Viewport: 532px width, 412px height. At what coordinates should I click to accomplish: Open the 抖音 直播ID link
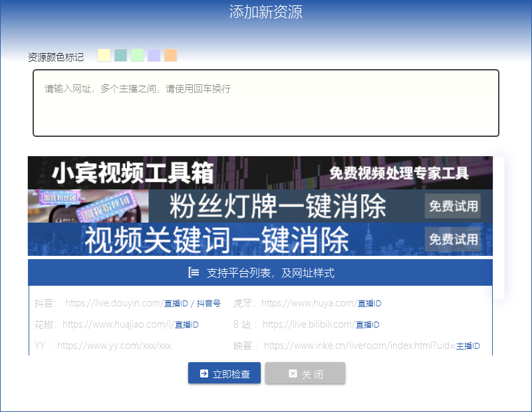coord(175,302)
